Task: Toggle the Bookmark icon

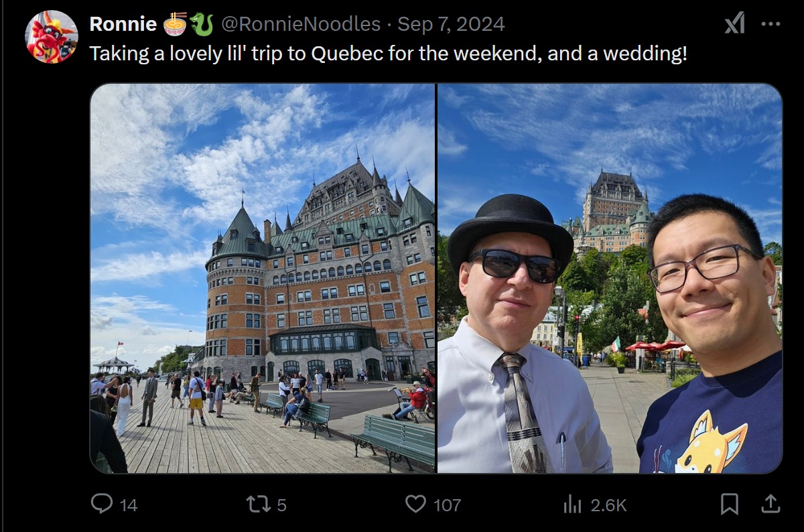Action: (x=730, y=504)
